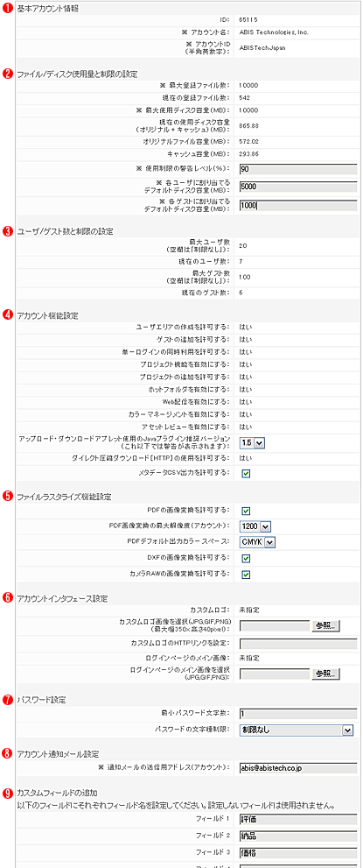This screenshot has width=363, height=868.
Task: Click the browse button for login page image
Action: click(x=326, y=674)
